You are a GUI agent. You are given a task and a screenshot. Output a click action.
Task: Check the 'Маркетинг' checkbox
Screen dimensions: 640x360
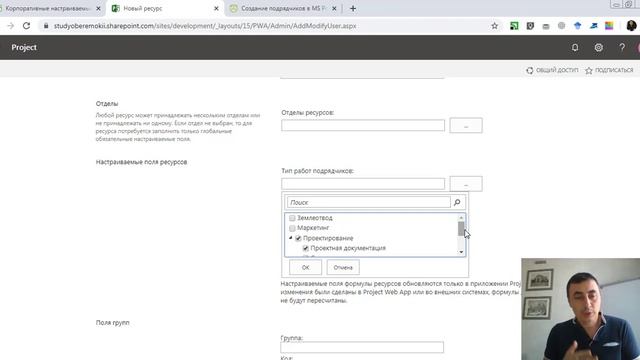pyautogui.click(x=292, y=228)
